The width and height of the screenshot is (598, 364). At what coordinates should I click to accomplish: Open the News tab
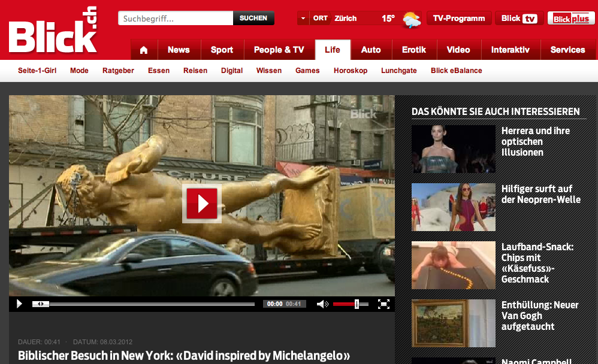tap(179, 50)
